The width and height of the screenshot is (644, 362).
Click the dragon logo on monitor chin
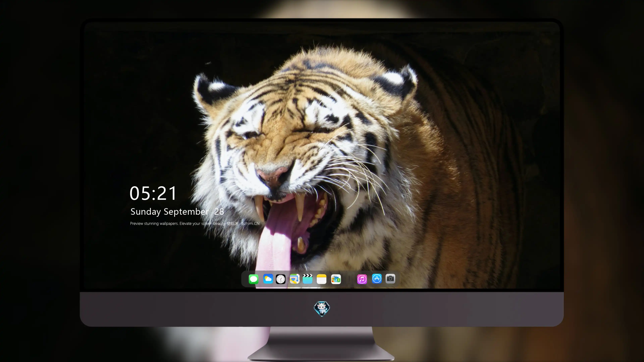click(x=322, y=309)
